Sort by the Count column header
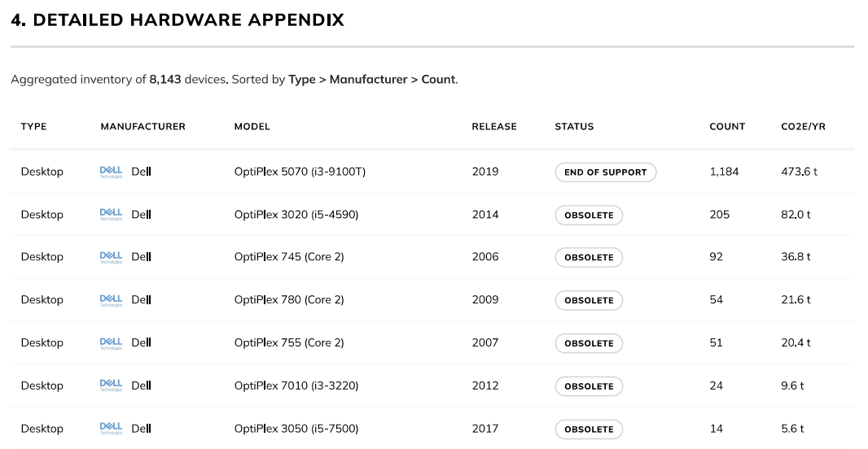The width and height of the screenshot is (868, 449). 726,127
